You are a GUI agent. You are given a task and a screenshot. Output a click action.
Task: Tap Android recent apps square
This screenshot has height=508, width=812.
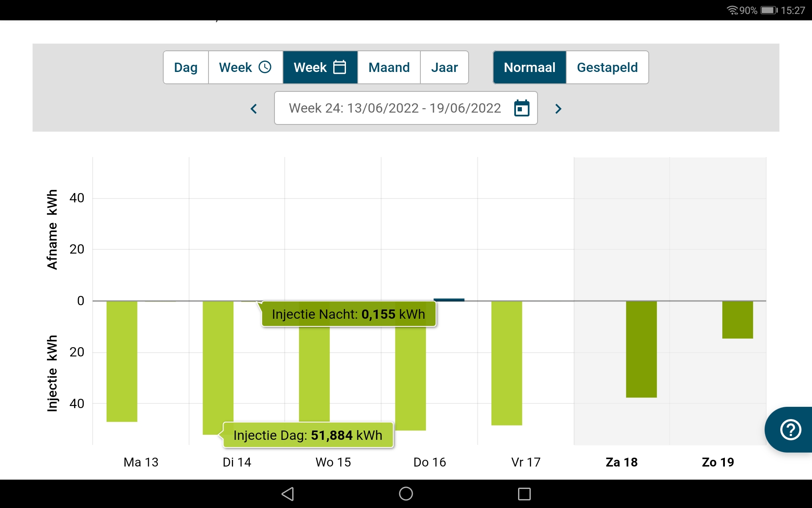click(524, 494)
